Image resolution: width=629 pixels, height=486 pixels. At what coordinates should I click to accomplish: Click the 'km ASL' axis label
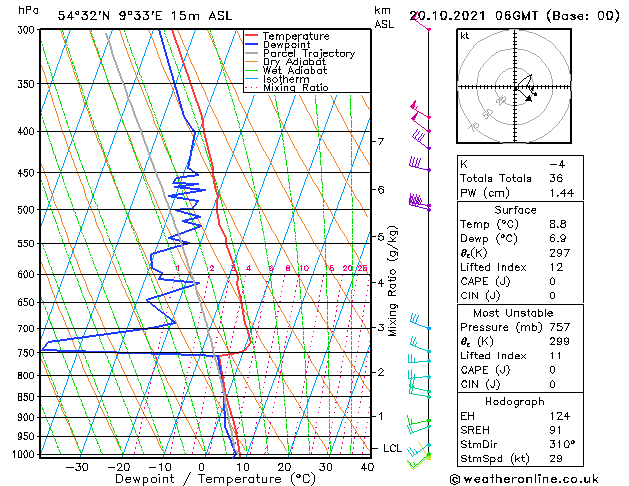[384, 17]
